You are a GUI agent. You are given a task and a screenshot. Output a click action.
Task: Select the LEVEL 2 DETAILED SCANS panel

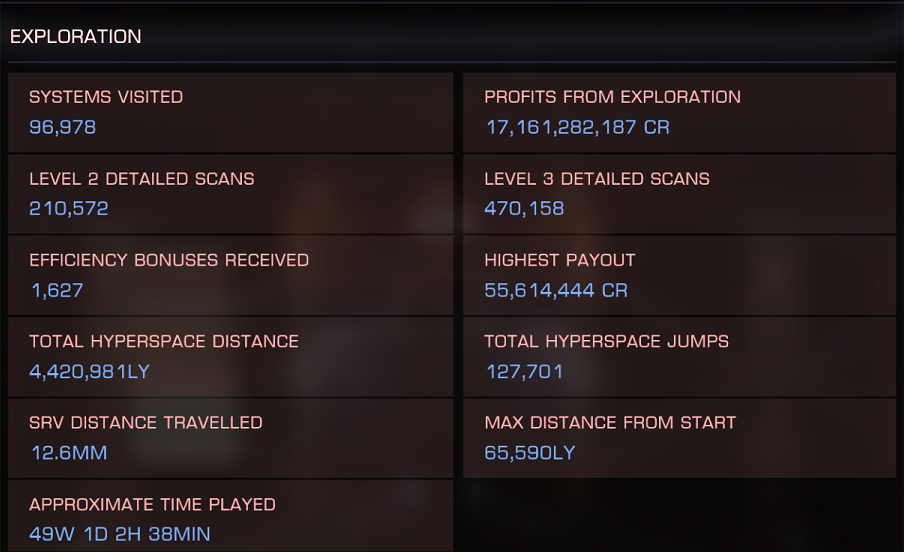click(x=231, y=194)
